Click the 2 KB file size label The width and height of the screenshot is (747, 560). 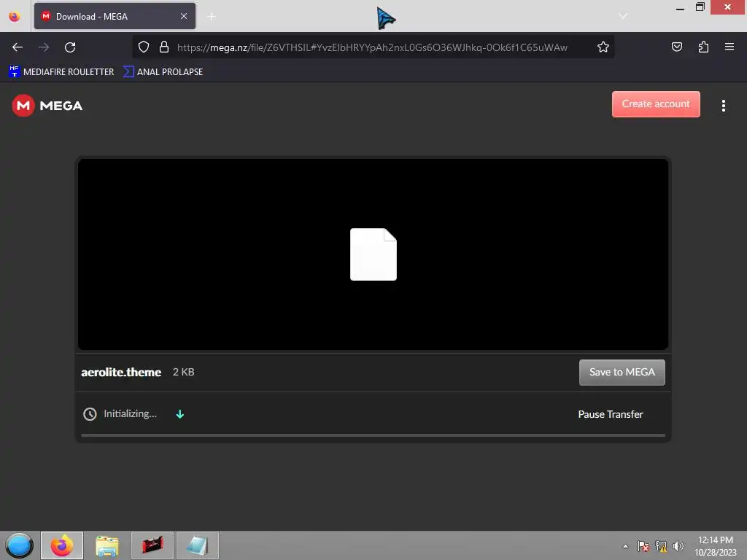click(x=183, y=372)
